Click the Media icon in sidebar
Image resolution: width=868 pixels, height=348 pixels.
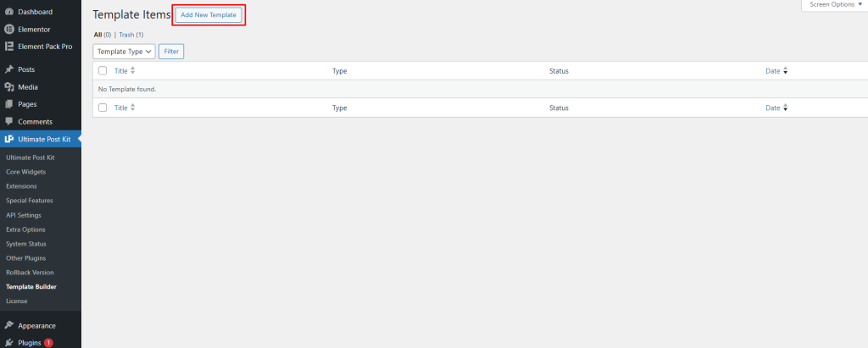coord(8,87)
